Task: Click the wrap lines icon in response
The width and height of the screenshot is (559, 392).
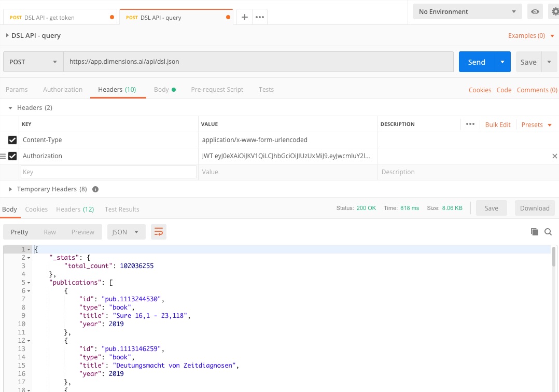Action: pyautogui.click(x=159, y=232)
